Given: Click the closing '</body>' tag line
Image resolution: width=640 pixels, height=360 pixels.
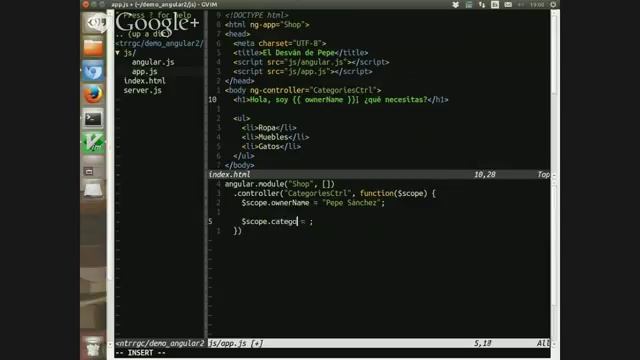Looking at the screenshot, I should coord(240,165).
